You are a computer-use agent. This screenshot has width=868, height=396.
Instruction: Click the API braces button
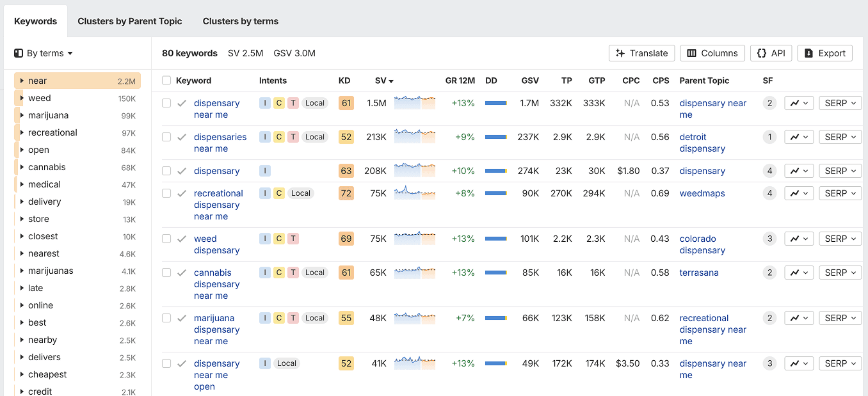pos(771,53)
